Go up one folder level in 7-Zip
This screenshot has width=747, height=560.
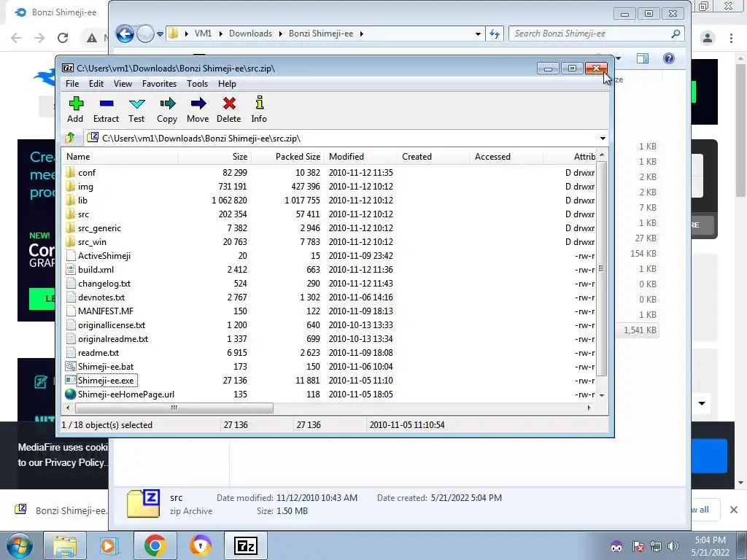(x=70, y=138)
